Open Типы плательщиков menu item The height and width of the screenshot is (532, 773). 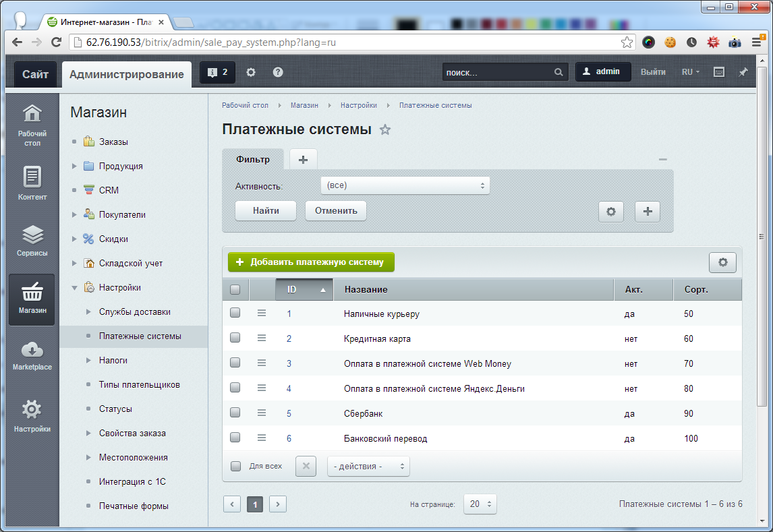[x=139, y=384]
